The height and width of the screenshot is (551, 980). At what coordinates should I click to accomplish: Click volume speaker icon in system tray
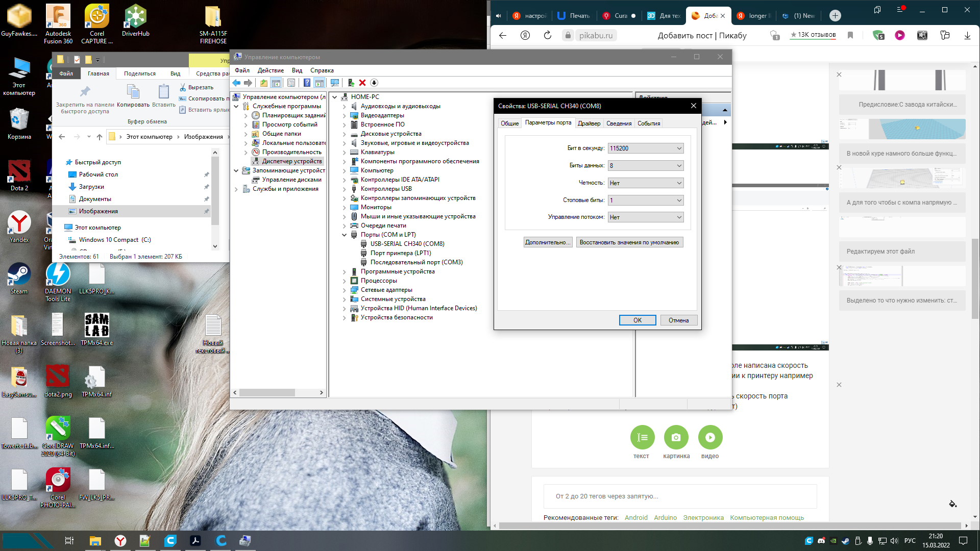click(x=894, y=541)
